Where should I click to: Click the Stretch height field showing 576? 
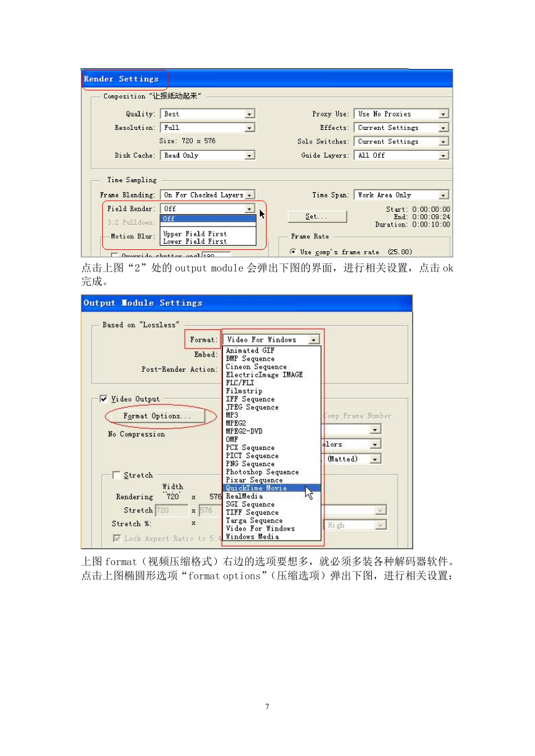click(x=209, y=510)
